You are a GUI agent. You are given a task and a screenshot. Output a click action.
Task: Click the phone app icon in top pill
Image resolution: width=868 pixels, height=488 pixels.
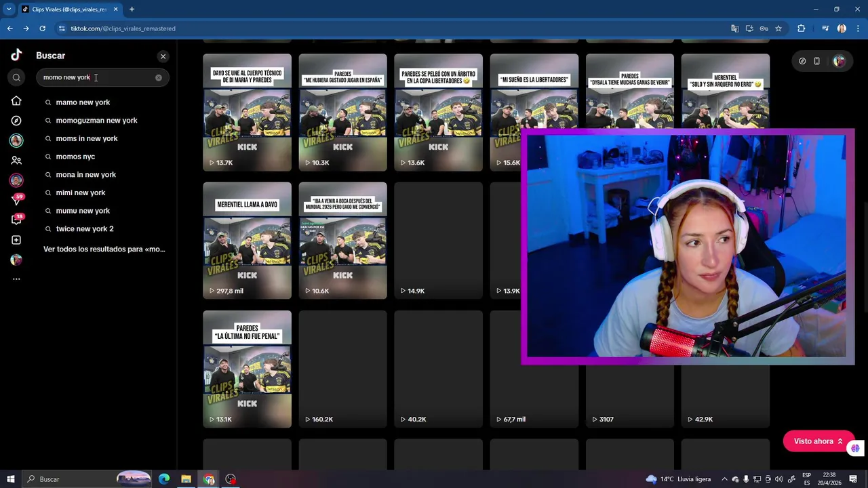point(817,61)
